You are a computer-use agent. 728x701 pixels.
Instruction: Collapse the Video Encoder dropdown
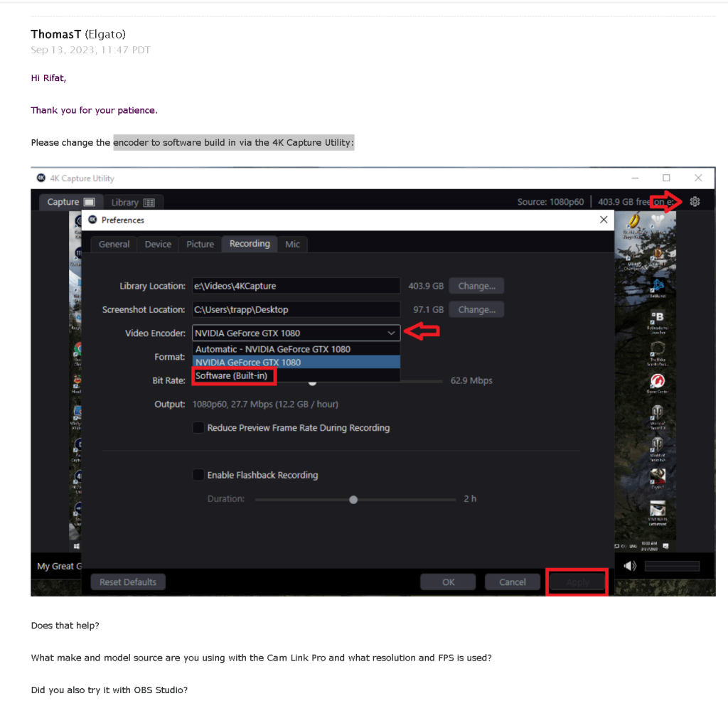392,333
